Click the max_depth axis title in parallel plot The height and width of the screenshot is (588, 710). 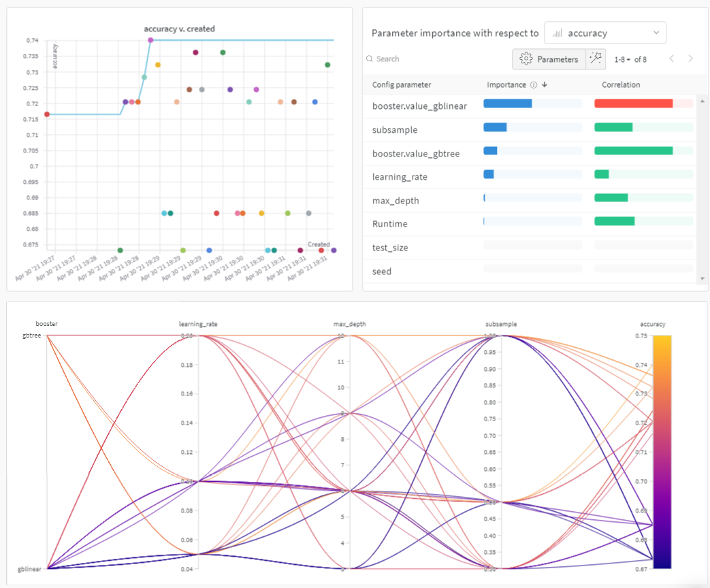(350, 324)
